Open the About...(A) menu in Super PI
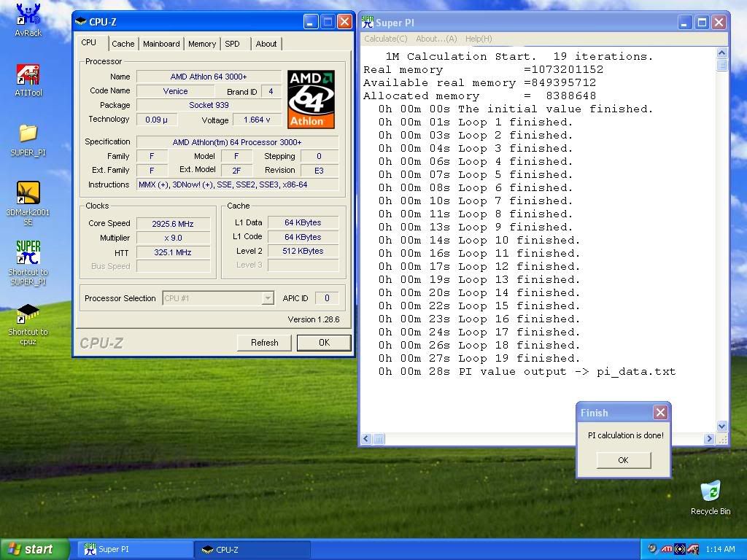Screen dimensions: 747x560 point(436,39)
